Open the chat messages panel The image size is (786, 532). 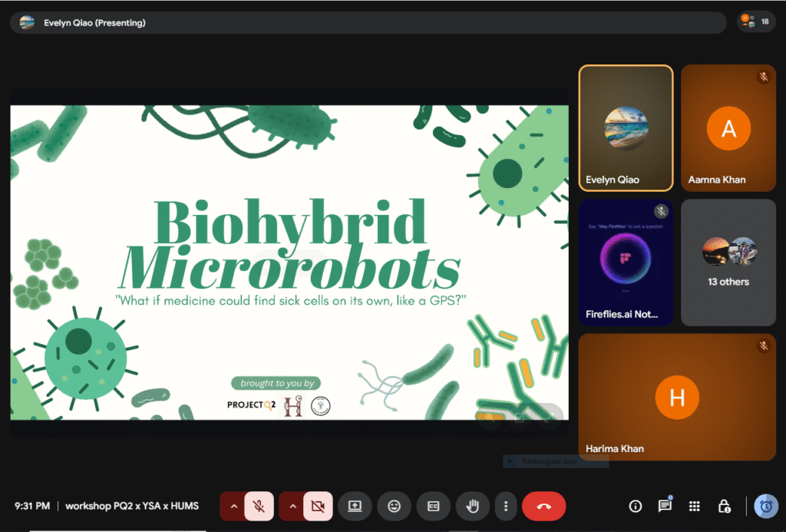click(x=665, y=507)
